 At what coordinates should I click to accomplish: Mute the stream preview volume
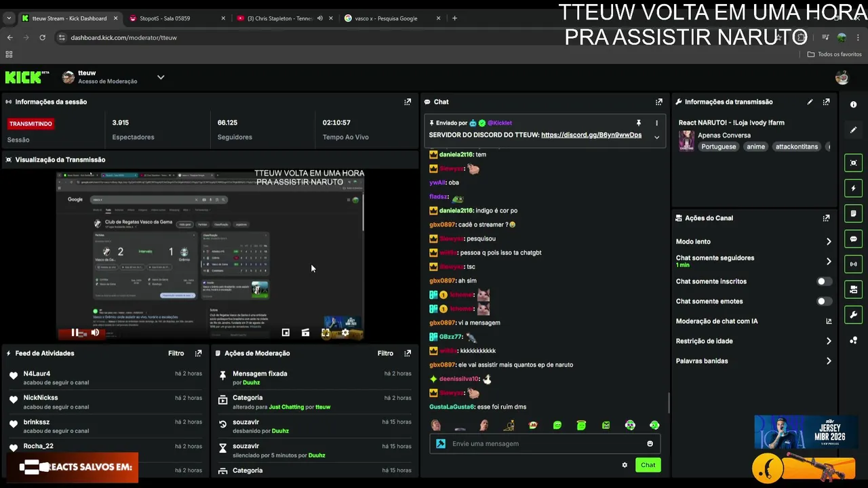click(95, 332)
